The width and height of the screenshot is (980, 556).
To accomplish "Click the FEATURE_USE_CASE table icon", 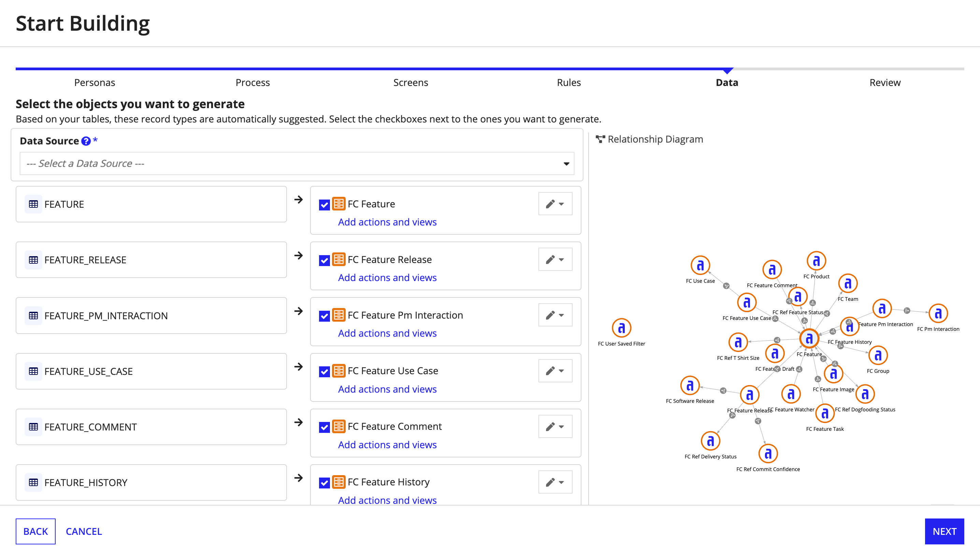I will pos(33,371).
